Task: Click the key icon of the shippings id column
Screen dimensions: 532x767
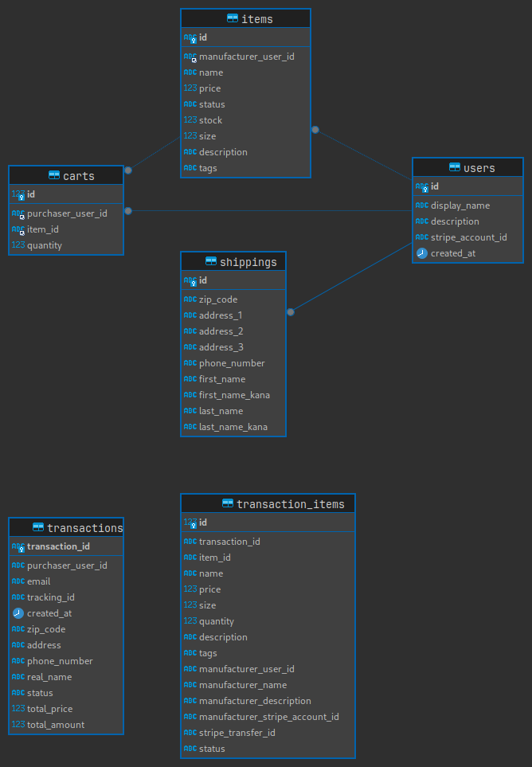Action: [x=190, y=280]
